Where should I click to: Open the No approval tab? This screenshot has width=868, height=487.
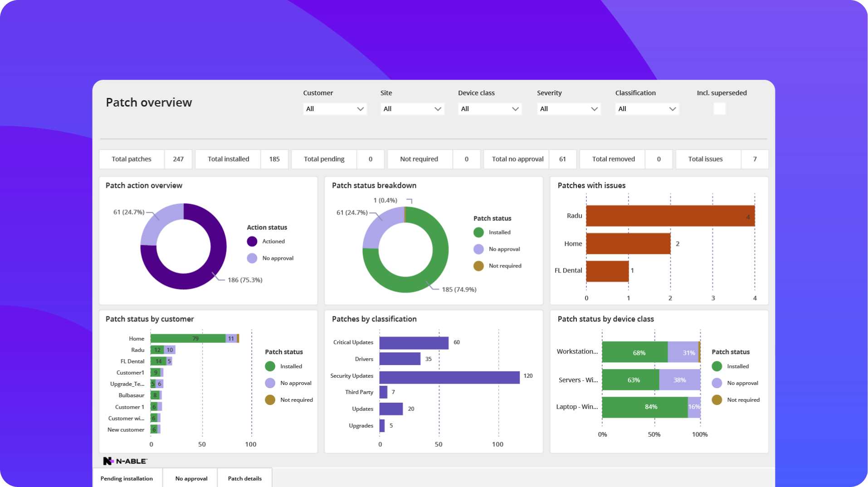(x=191, y=478)
